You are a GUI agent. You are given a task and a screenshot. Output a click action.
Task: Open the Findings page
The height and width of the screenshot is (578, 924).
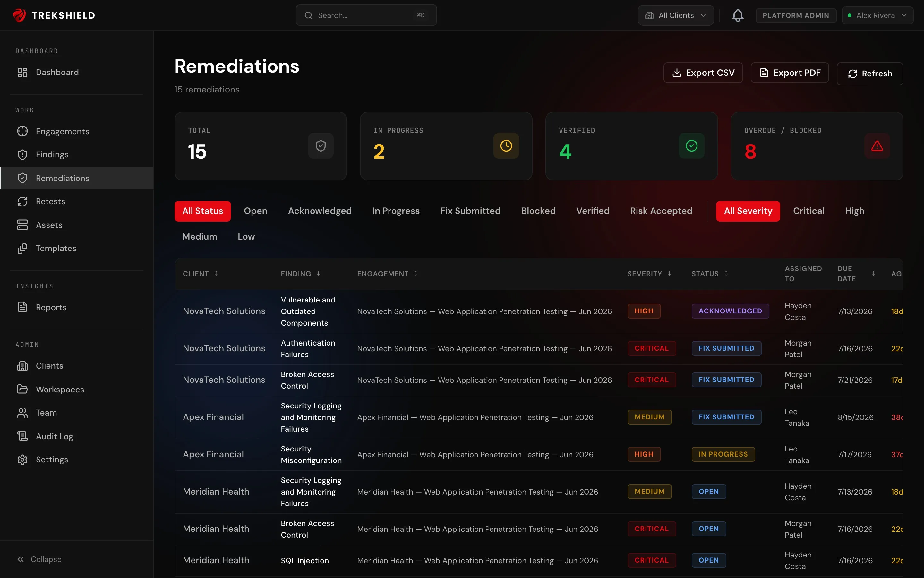click(77, 154)
